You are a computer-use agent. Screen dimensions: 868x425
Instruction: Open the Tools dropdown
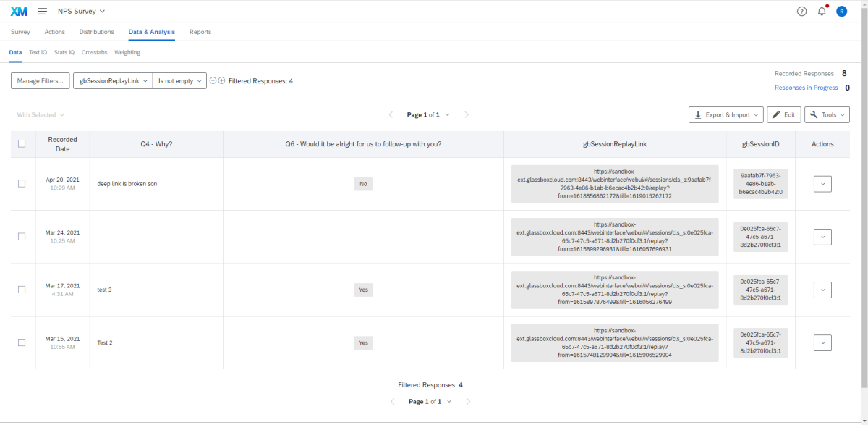pos(827,114)
